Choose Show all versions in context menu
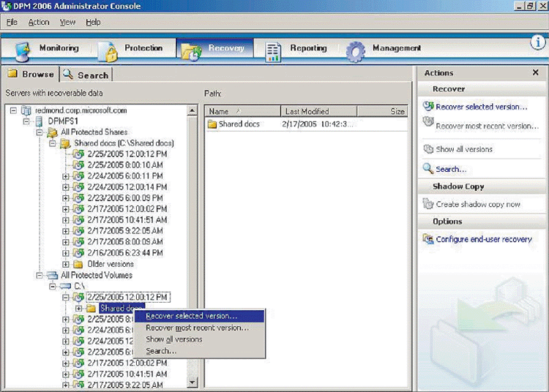The width and height of the screenshot is (549, 392). [x=200, y=339]
